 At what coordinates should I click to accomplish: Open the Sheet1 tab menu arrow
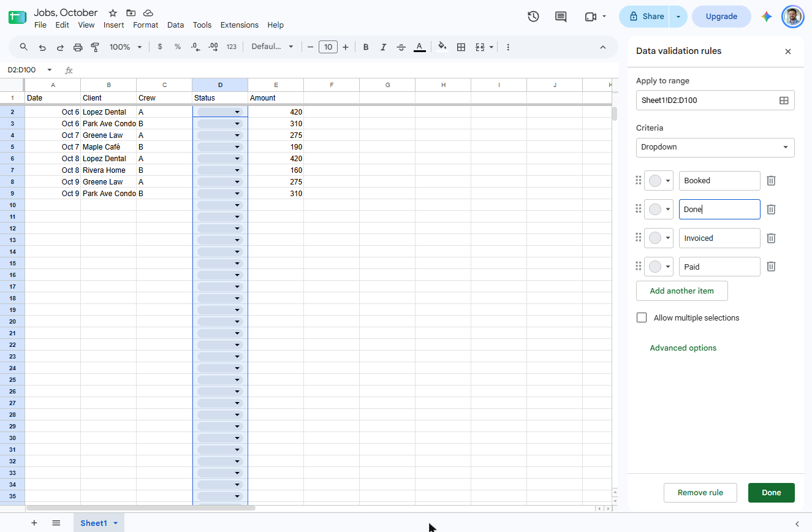[x=115, y=523]
